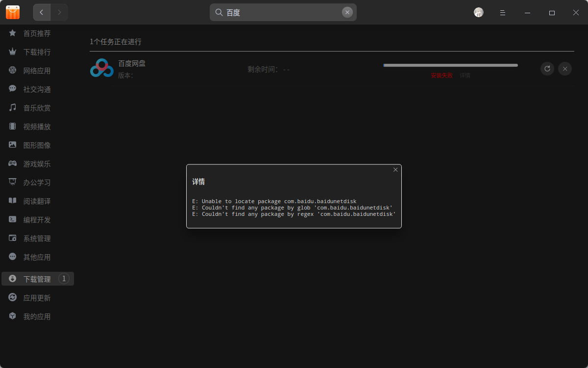This screenshot has height=368, width=588.
Task: Open 应用更新 page
Action: [38, 298]
